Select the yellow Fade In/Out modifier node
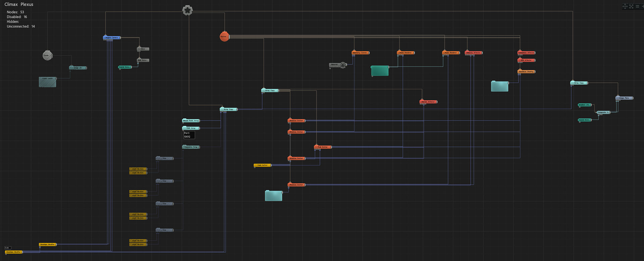The width and height of the screenshot is (644, 261). pyautogui.click(x=263, y=165)
